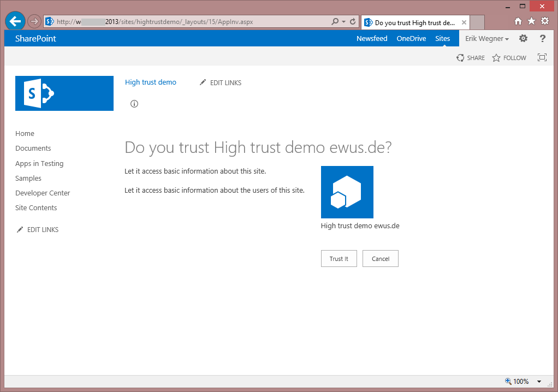Toggle the focus on content icon

542,58
